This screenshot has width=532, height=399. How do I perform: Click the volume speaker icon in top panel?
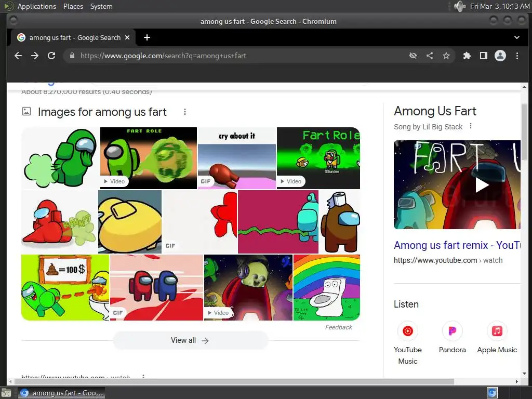(460, 6)
